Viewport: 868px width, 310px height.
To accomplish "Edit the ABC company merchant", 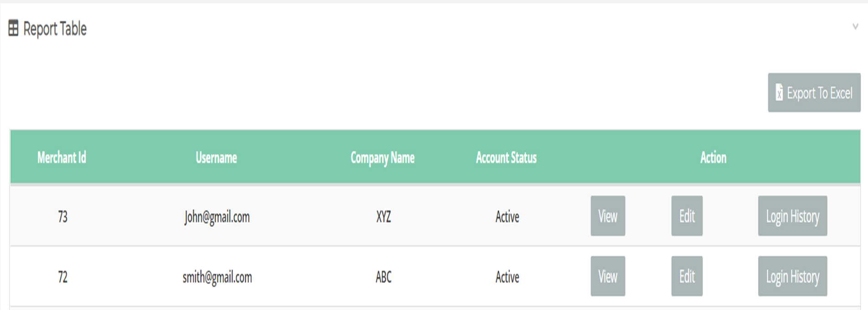I will (x=687, y=276).
